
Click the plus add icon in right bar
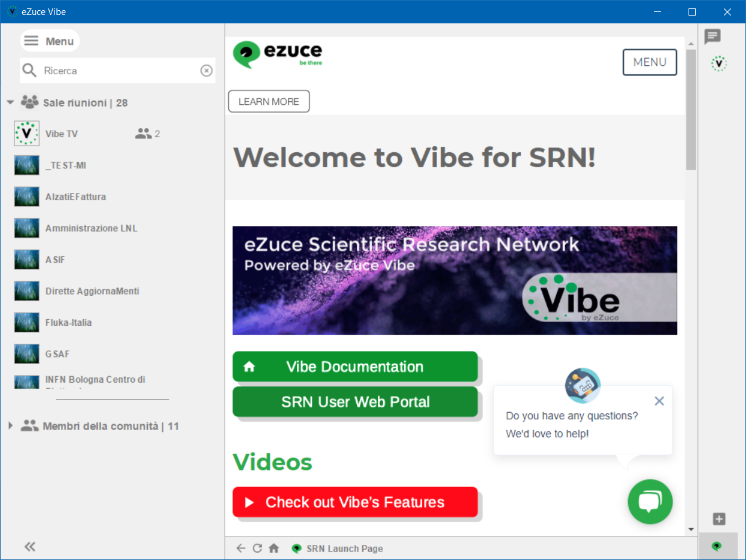pos(719,519)
